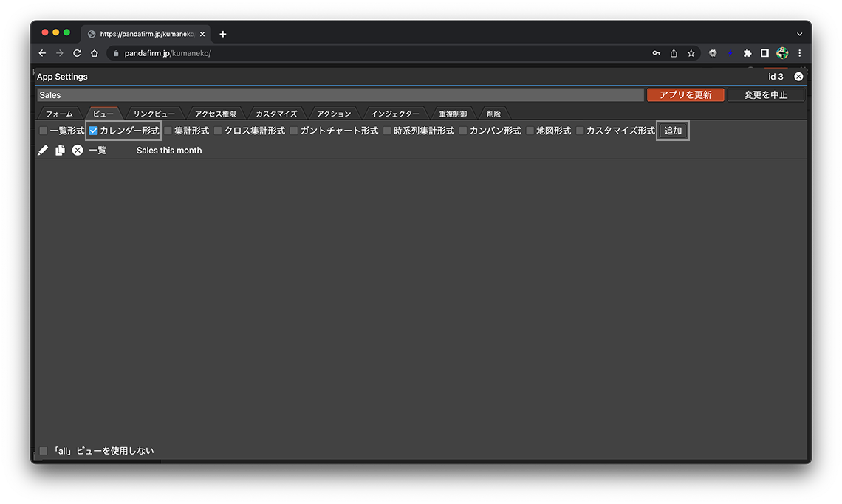Delete the Sales this month view

(78, 151)
